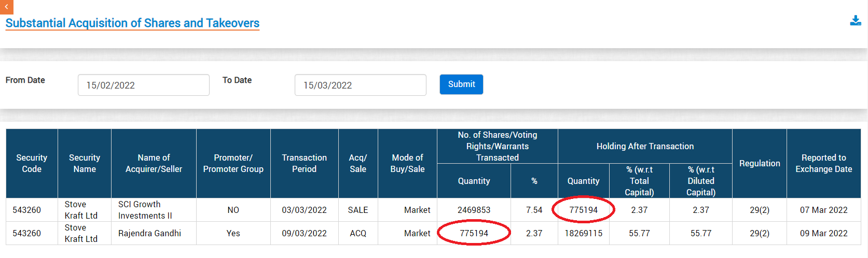Click the 2469853 quantity cell

point(474,210)
